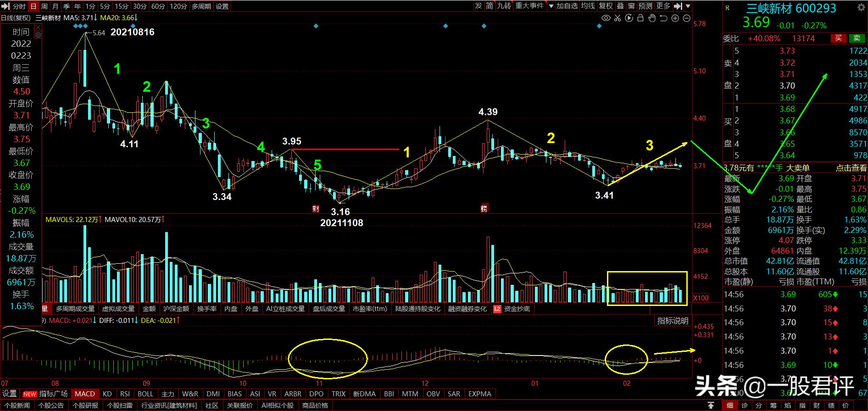Viewport: 868px width, 411px height.
Task: Select the KD indicator tab
Action: 107,394
